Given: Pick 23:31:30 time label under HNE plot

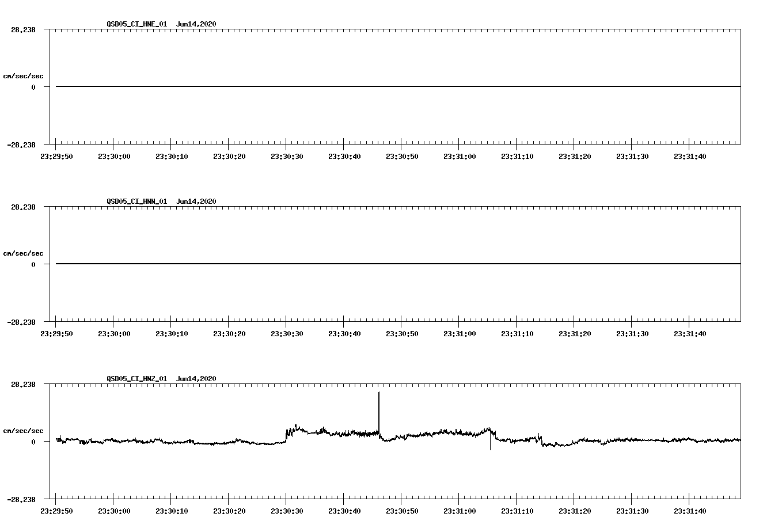Looking at the screenshot, I should (632, 157).
